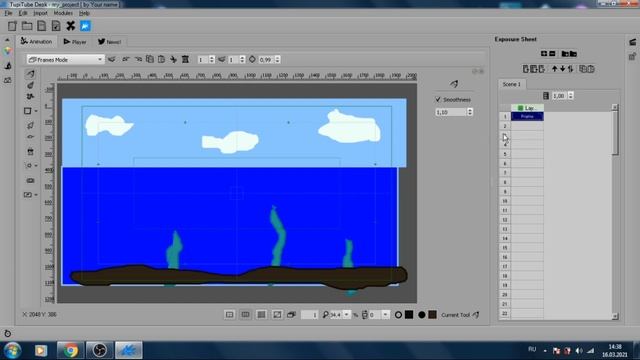Click the frame number field in bottom bar

[x=309, y=315]
